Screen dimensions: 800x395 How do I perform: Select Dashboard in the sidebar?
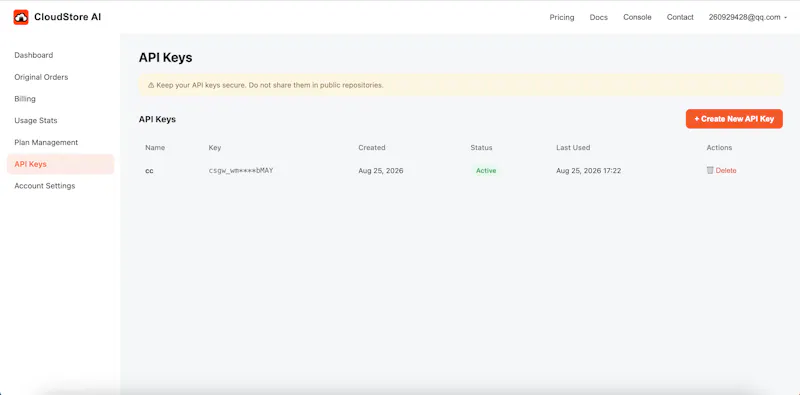pyautogui.click(x=61, y=55)
